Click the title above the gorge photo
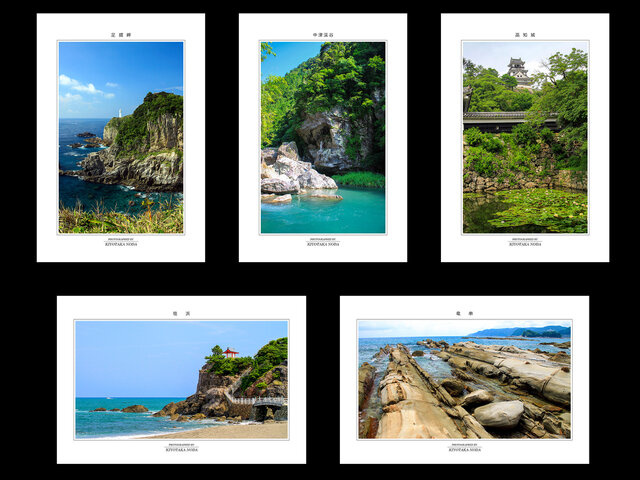Image resolution: width=640 pixels, height=480 pixels. (x=322, y=35)
